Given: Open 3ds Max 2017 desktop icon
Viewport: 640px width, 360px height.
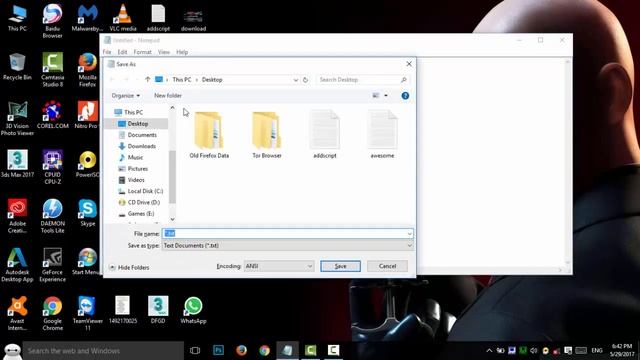Looking at the screenshot, I should [17, 164].
